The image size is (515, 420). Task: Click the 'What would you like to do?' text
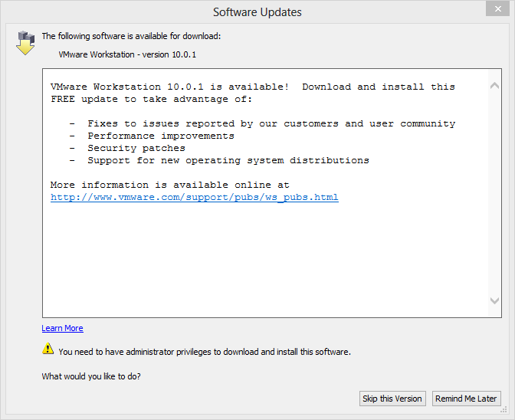[x=91, y=376]
